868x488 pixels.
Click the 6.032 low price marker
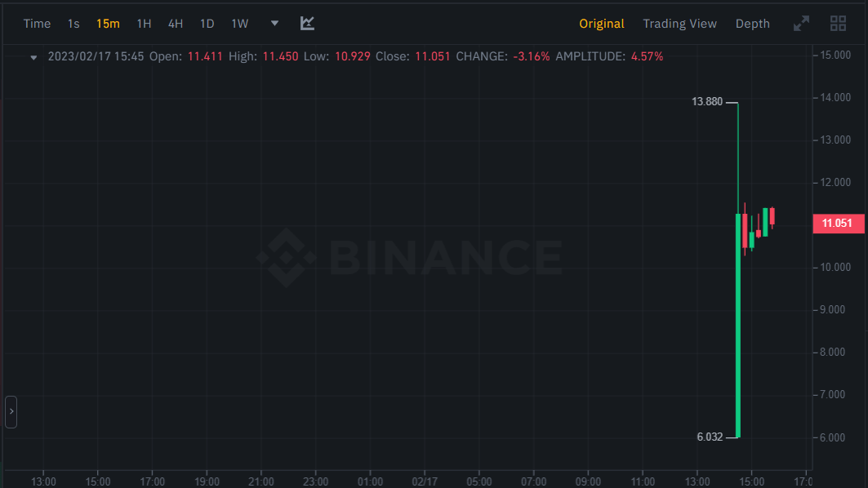click(x=710, y=437)
